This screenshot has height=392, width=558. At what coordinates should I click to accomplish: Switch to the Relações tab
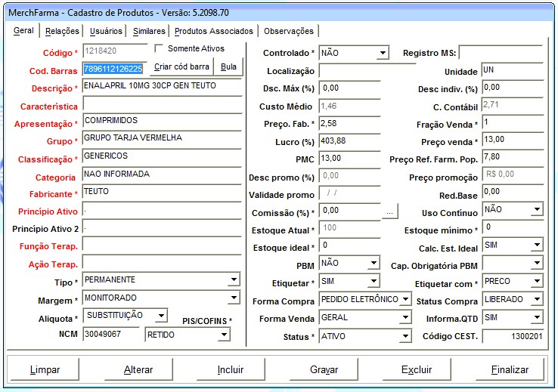point(62,31)
